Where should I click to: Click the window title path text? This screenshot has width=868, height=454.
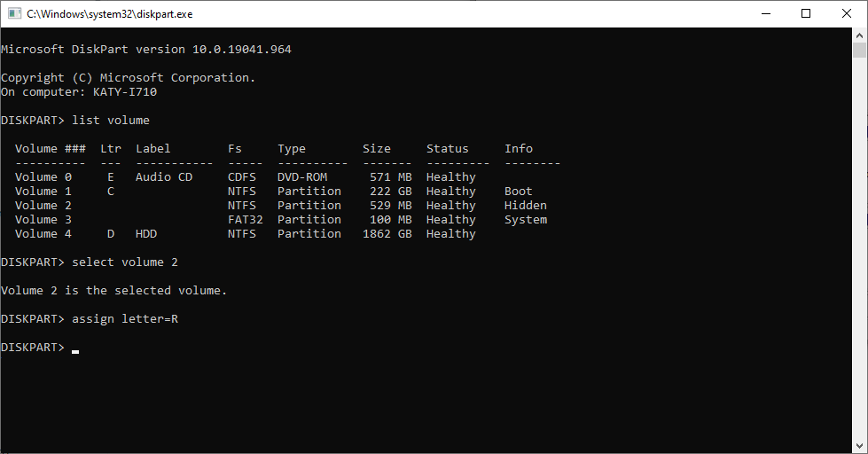[110, 14]
